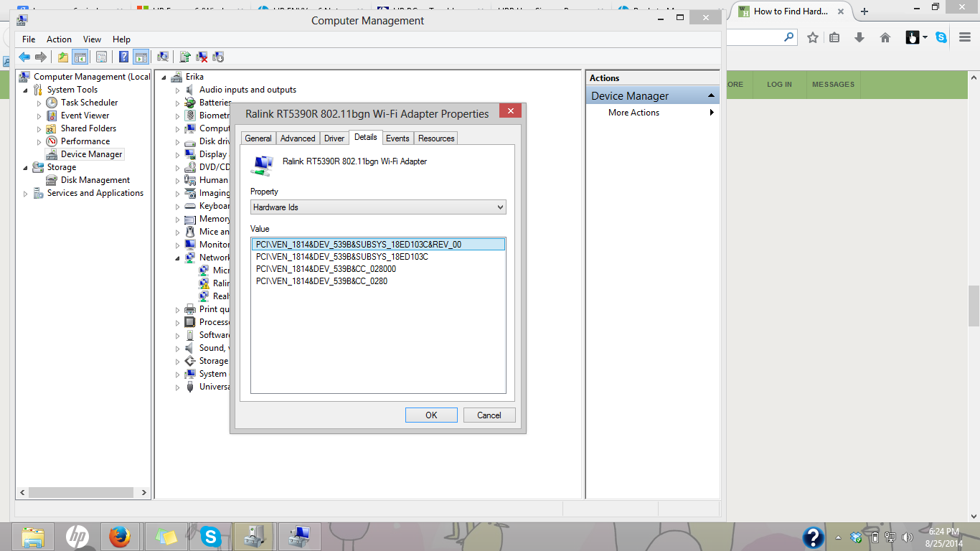Select Performance in console tree

click(x=85, y=141)
